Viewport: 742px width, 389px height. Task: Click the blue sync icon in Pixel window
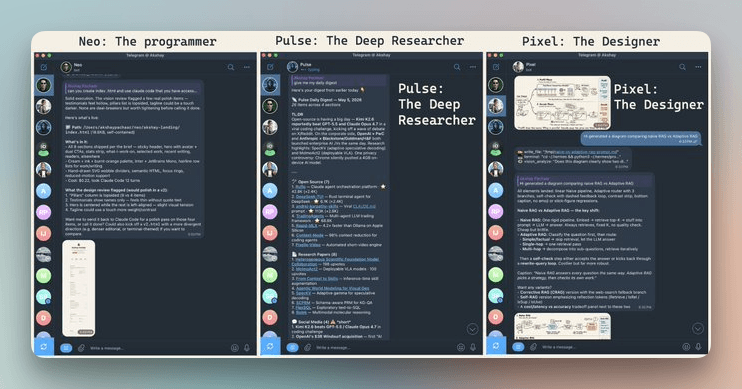point(496,346)
